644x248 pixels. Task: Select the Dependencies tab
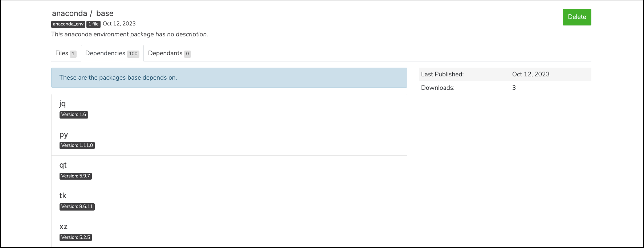(112, 53)
